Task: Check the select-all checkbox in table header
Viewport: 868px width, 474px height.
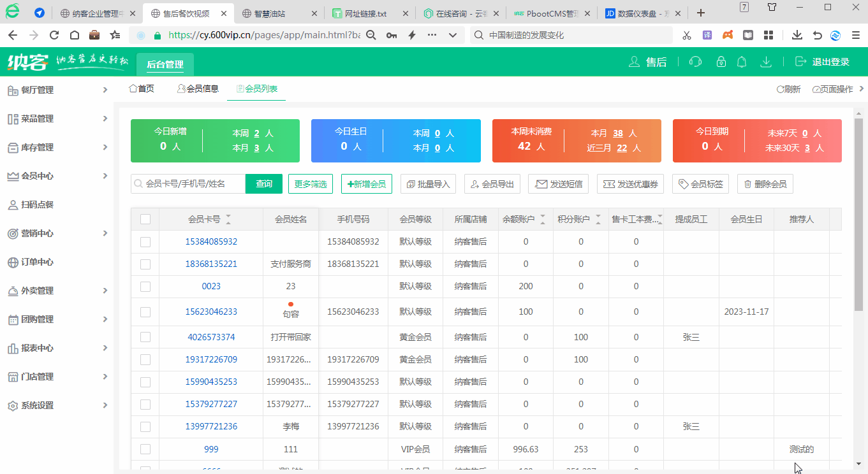Action: [x=145, y=219]
